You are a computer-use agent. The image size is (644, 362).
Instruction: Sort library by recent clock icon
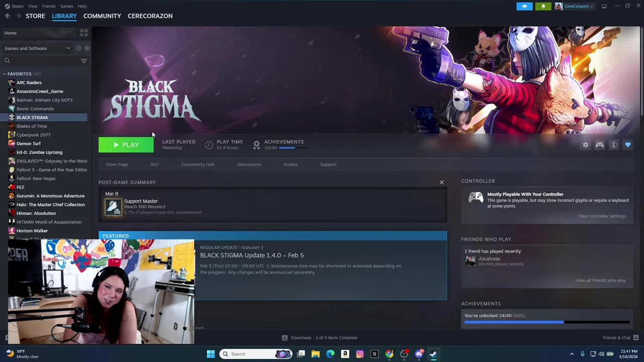point(78,48)
